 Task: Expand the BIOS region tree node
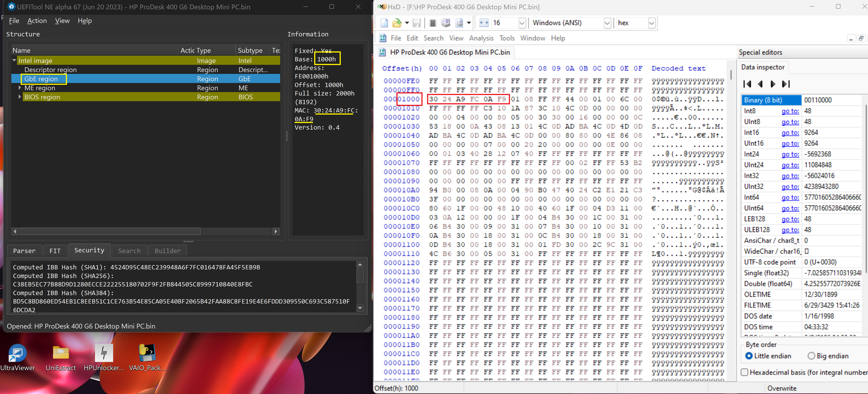pyautogui.click(x=20, y=97)
